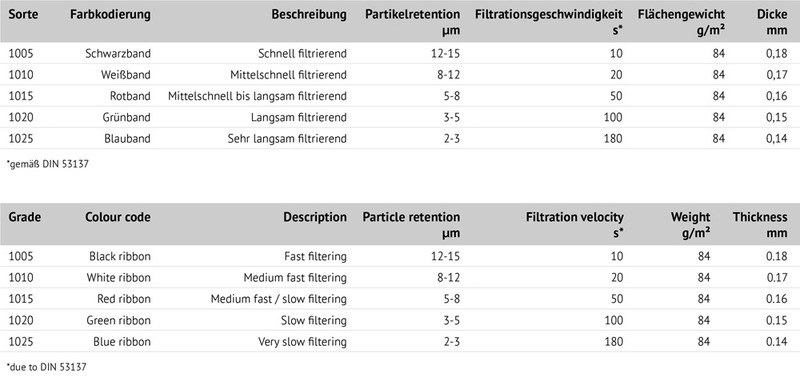Viewport: 800px width, 386px height.
Task: Select the gemäß DIN 53137 footnote
Action: (48, 164)
